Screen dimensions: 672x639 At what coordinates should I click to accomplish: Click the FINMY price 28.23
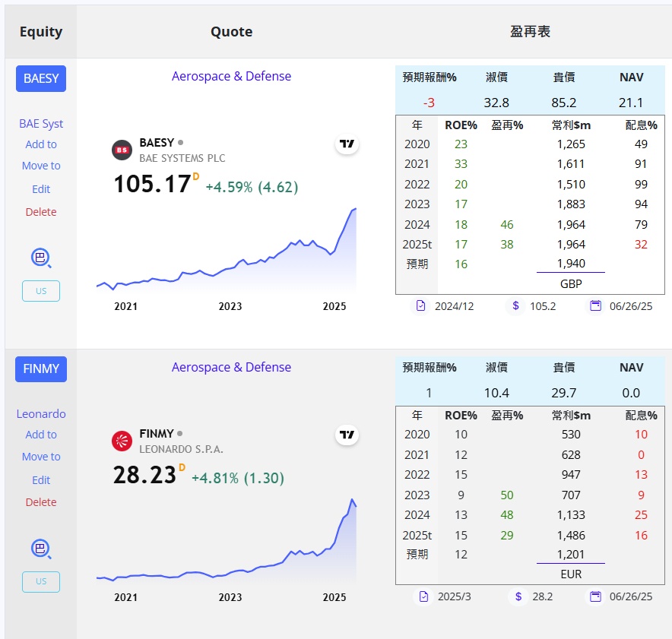(144, 475)
